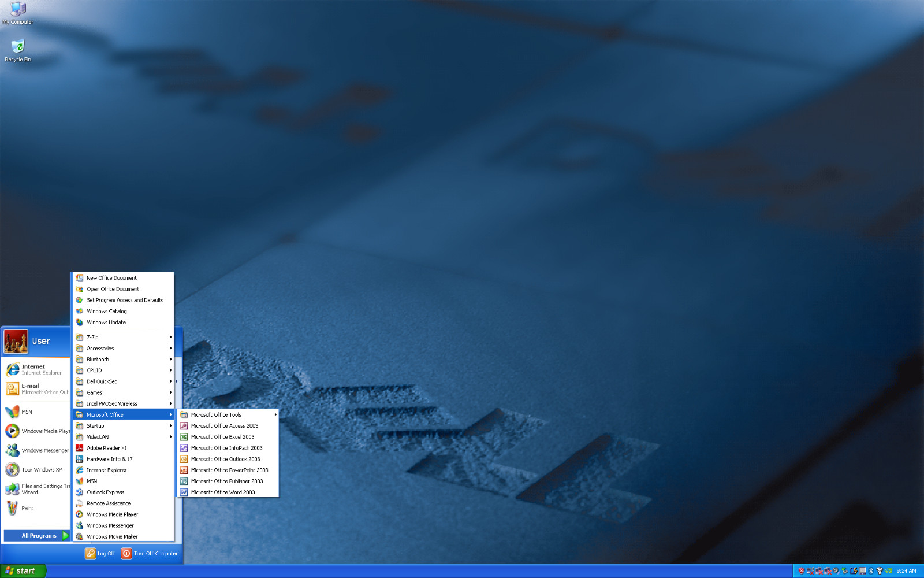Expand the Microsoft Office Tools submenu arrow
Image resolution: width=924 pixels, height=578 pixels.
pyautogui.click(x=275, y=415)
